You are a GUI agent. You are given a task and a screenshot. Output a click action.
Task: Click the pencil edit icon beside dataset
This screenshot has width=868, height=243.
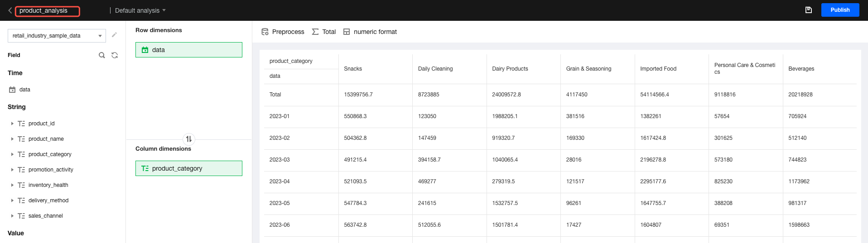114,35
